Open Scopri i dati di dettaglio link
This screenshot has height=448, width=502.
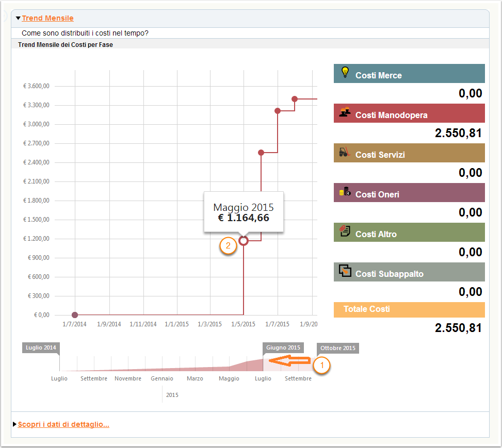point(63,424)
